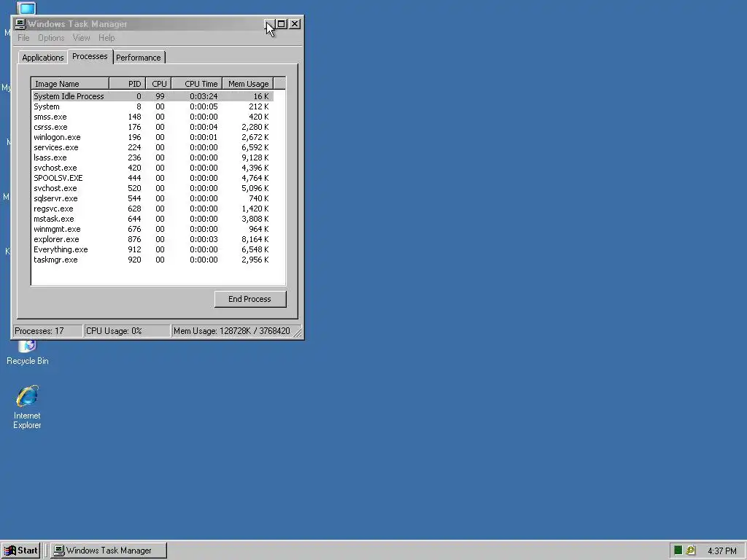Select taskmgr.exe in the process list
The image size is (747, 560).
pyautogui.click(x=152, y=260)
